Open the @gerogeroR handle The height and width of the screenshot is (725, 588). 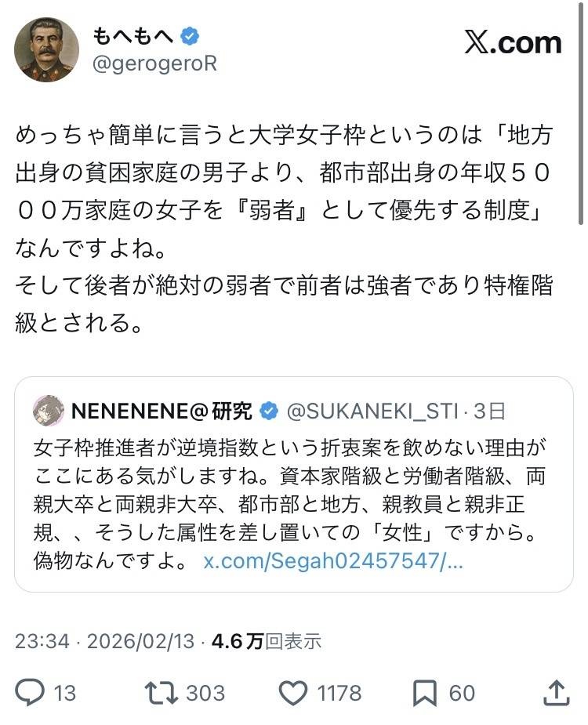click(154, 64)
